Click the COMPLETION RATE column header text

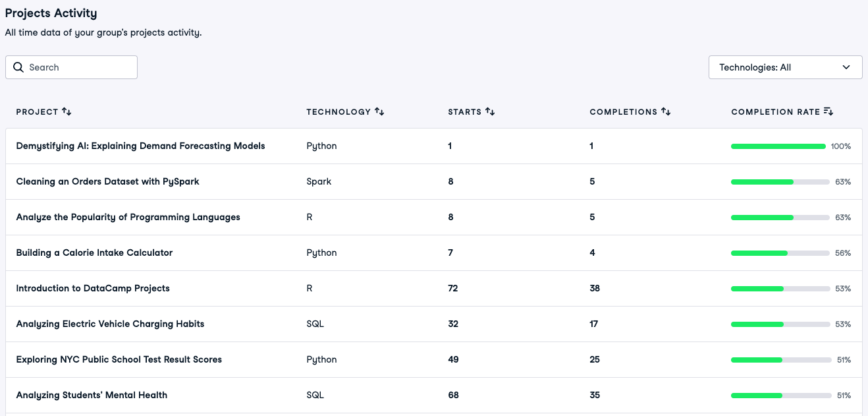coord(775,112)
